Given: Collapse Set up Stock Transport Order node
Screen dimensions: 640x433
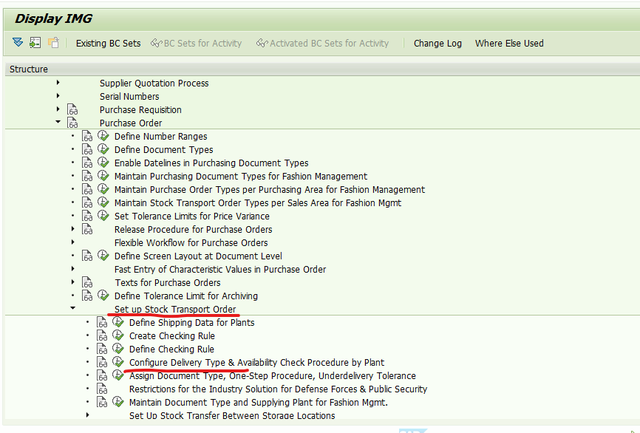Looking at the screenshot, I should tap(73, 308).
